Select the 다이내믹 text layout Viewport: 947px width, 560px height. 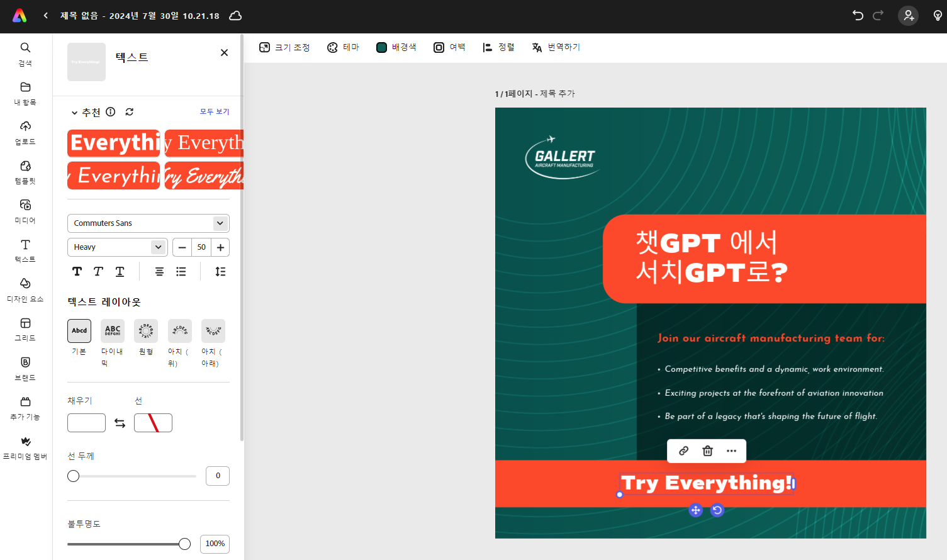pyautogui.click(x=113, y=331)
